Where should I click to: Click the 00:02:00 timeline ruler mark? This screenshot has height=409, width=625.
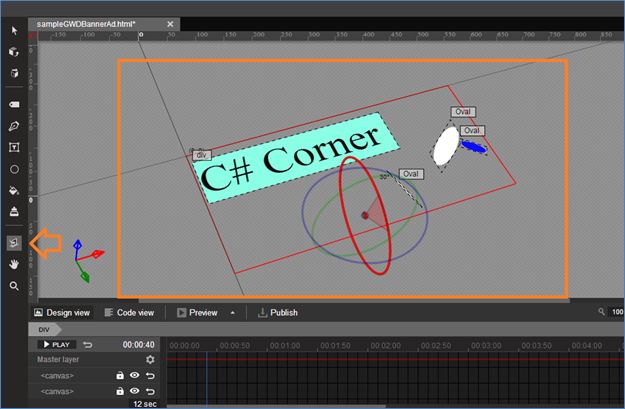point(385,345)
